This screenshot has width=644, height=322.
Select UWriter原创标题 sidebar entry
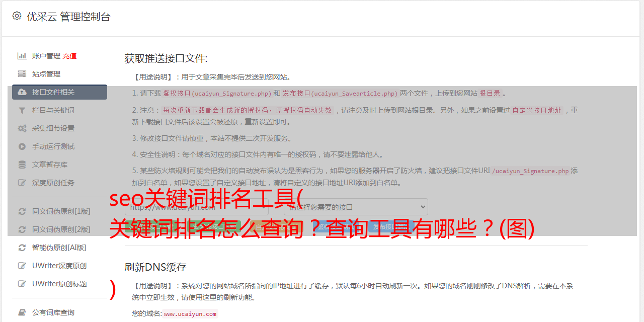(59, 284)
